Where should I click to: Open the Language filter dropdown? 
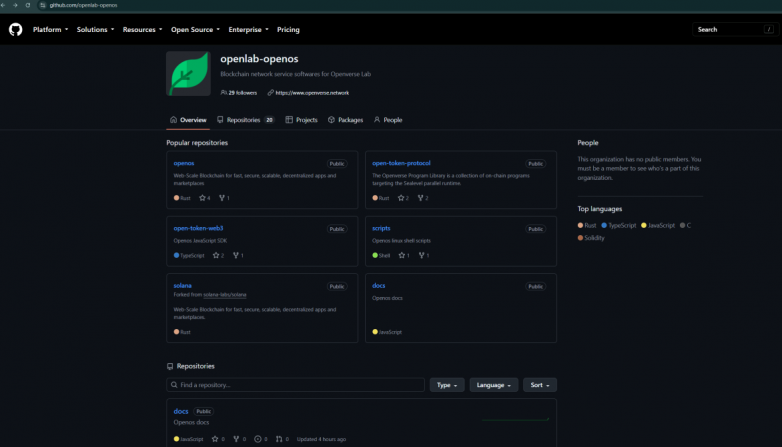coord(494,385)
